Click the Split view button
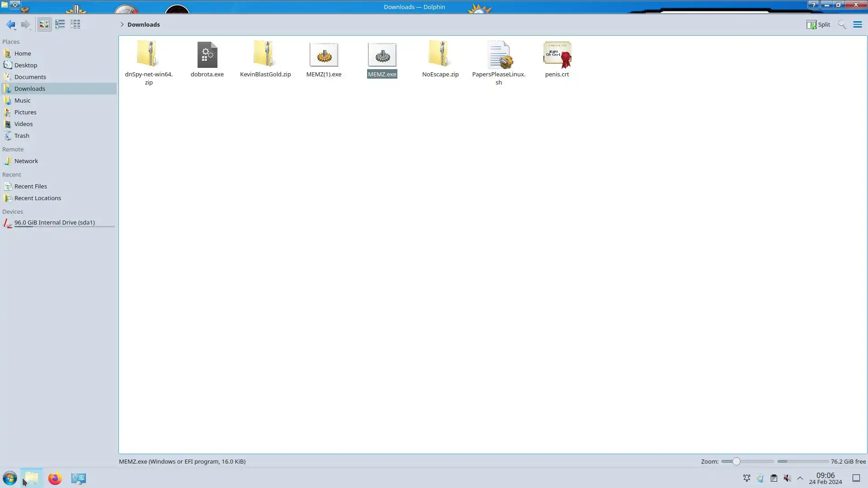 [x=818, y=24]
